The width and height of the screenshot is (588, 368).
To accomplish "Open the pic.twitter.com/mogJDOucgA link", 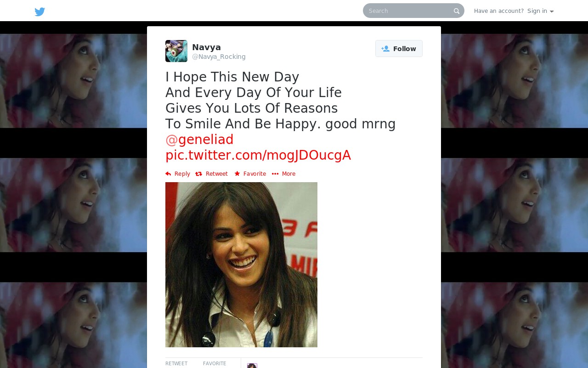I will [258, 155].
